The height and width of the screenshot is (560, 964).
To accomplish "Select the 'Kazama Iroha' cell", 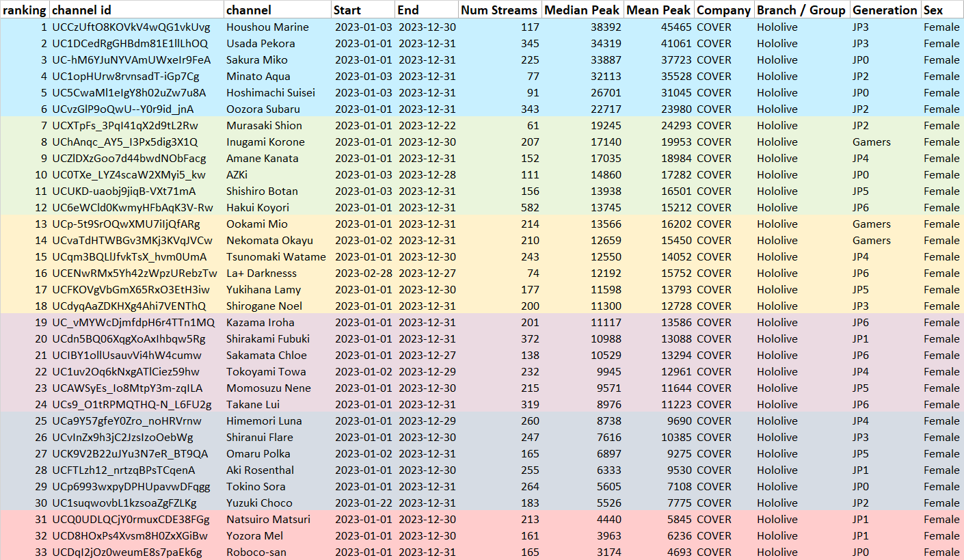I will 278,323.
